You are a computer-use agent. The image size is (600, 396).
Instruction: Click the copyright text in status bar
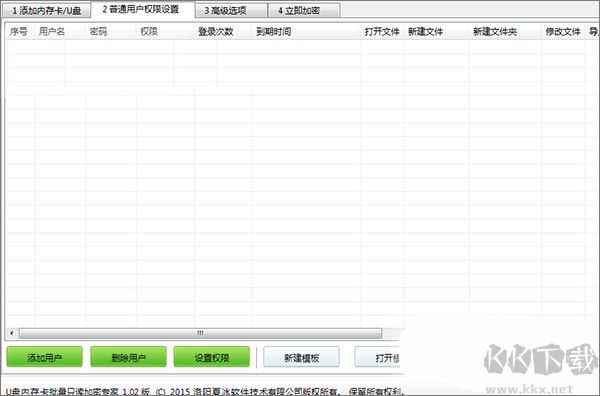pyautogui.click(x=205, y=391)
